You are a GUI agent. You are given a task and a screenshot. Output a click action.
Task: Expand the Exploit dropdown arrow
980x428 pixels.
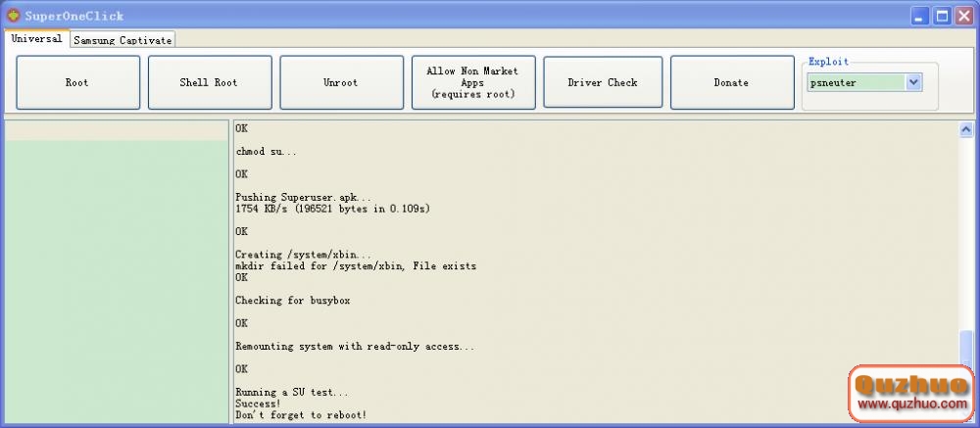coord(913,82)
